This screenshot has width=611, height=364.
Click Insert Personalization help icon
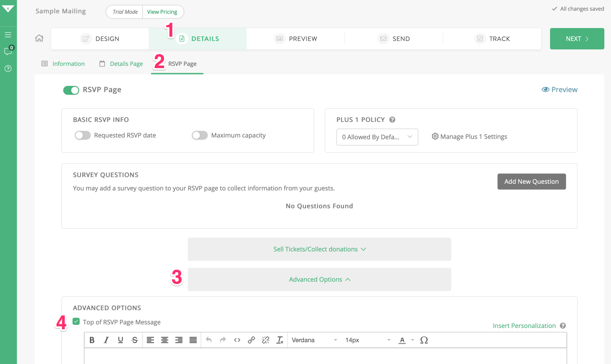[x=563, y=326]
